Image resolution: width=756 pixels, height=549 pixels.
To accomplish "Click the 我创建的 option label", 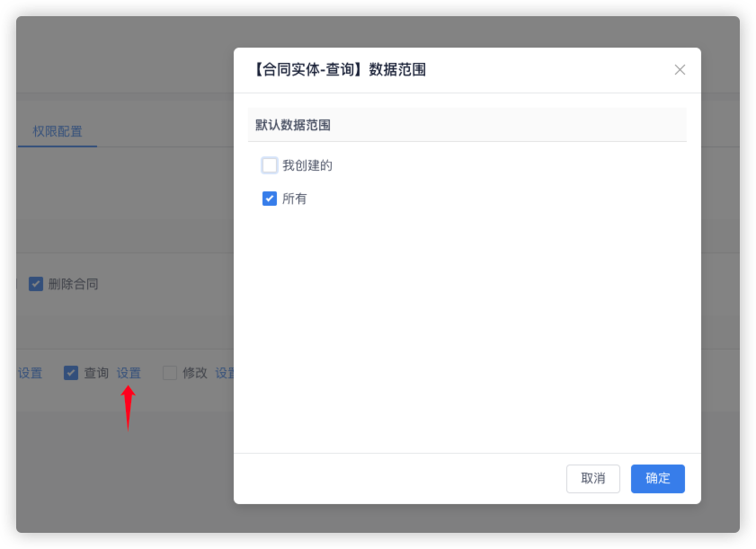I will [x=307, y=165].
